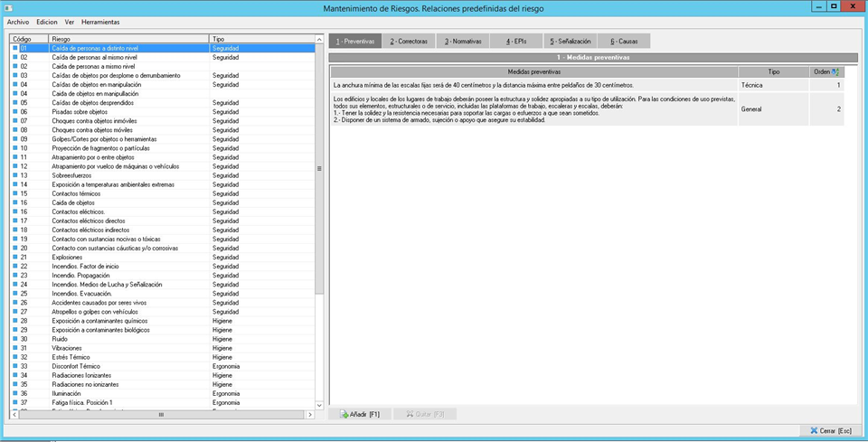Screen dimensions: 868x442
Task: Switch to the 1 - Preventivas tab
Action: [x=355, y=41]
